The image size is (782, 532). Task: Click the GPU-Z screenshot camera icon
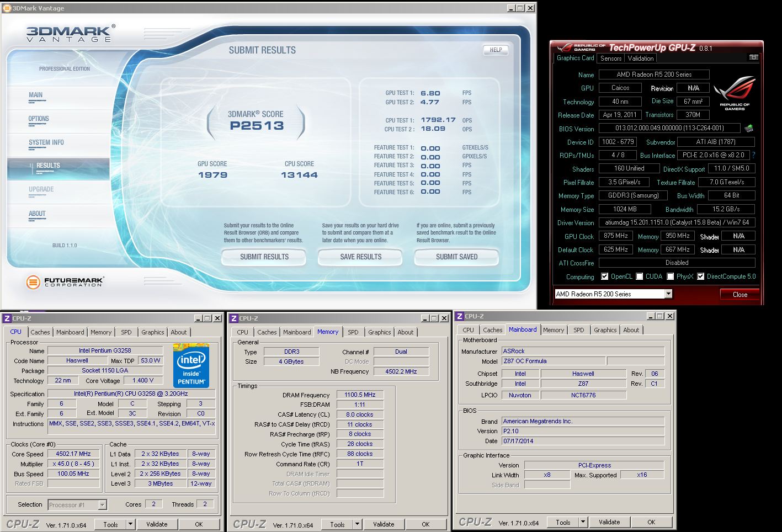point(753,57)
